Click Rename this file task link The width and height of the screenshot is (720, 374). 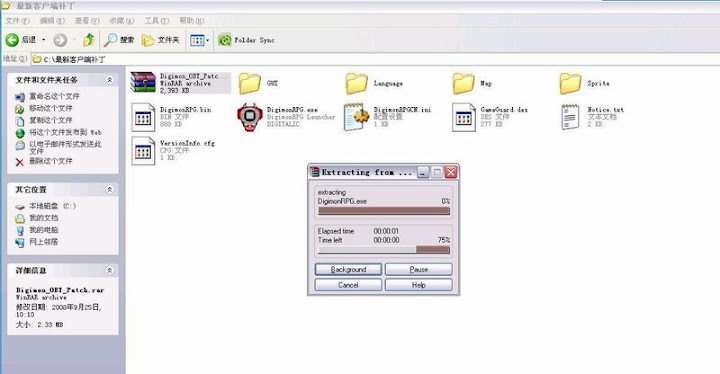[x=54, y=96]
